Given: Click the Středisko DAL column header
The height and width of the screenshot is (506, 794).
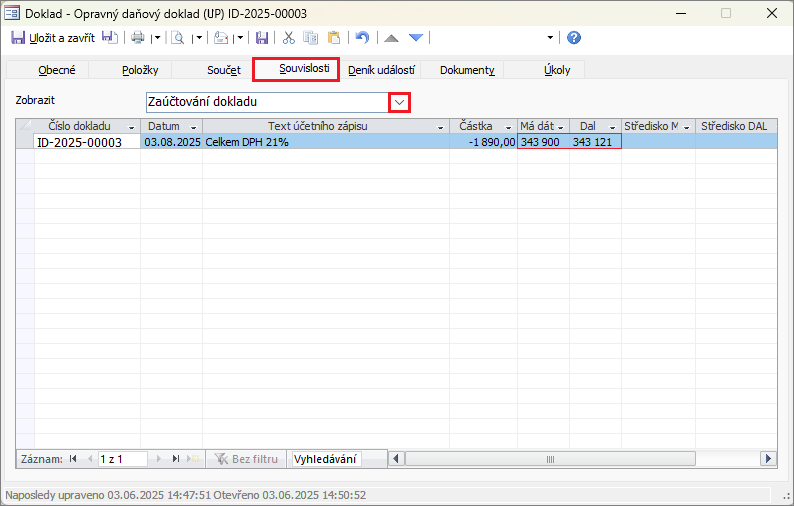Looking at the screenshot, I should (x=734, y=126).
